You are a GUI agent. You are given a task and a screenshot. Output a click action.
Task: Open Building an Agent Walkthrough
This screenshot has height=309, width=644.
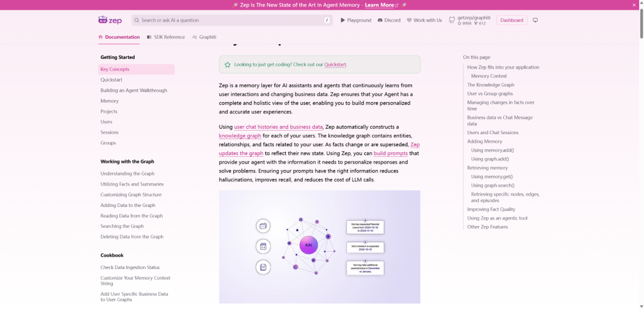tap(134, 91)
